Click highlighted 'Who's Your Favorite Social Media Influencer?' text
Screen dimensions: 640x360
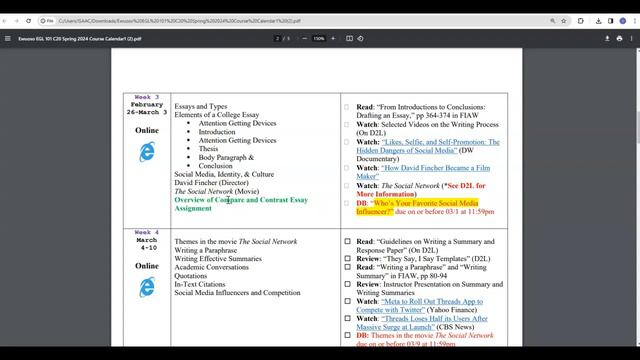[417, 207]
